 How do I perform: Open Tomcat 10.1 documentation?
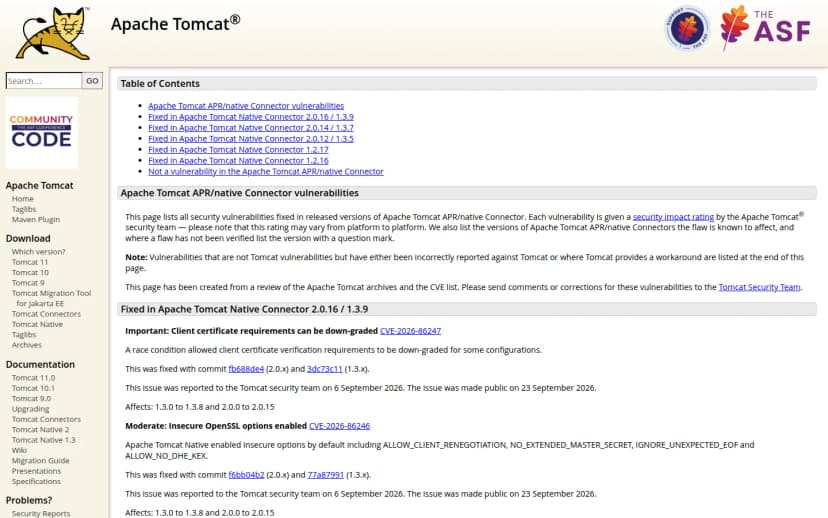33,388
